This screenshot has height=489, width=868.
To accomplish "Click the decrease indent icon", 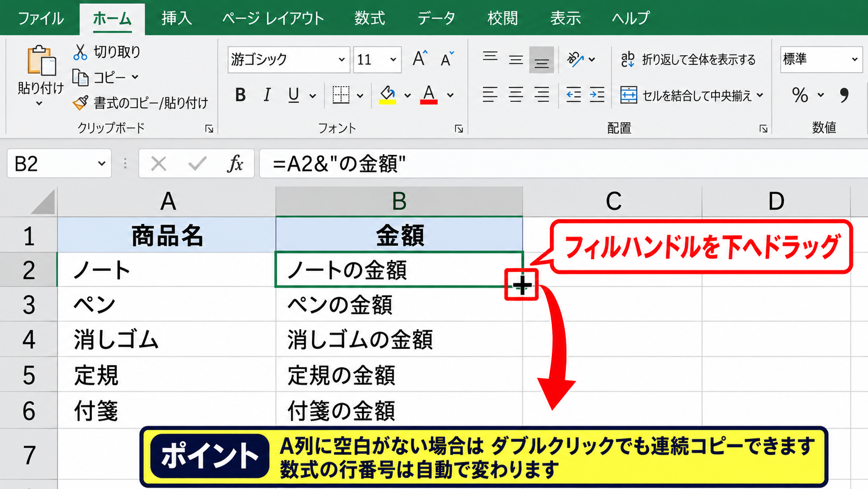I will [x=574, y=95].
